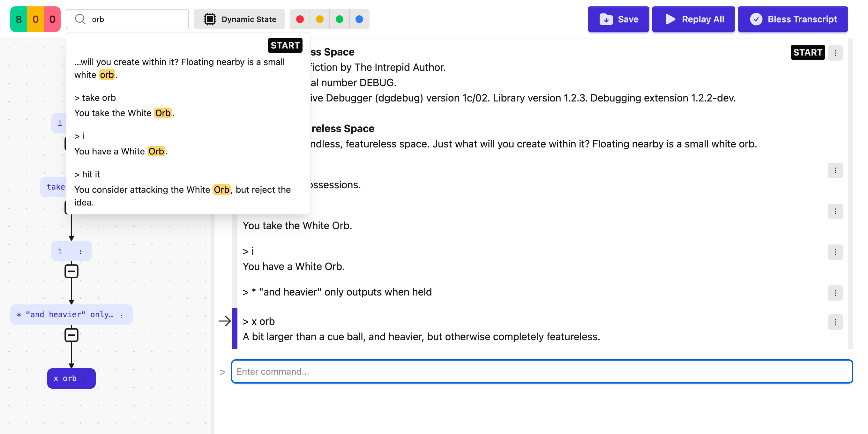Select the blue color dot filter

point(359,19)
